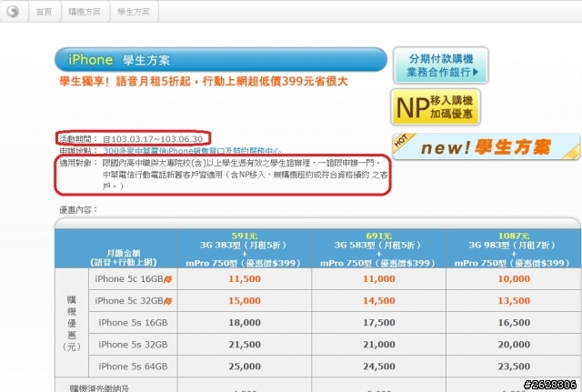Click price 10,000 in the 1087元 column
The height and width of the screenshot is (392, 582).
point(514,279)
